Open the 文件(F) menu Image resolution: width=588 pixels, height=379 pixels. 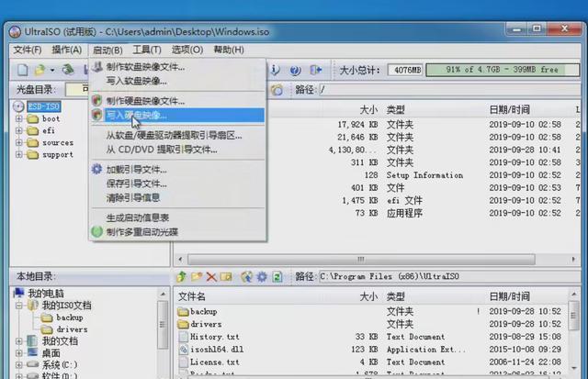pyautogui.click(x=28, y=50)
